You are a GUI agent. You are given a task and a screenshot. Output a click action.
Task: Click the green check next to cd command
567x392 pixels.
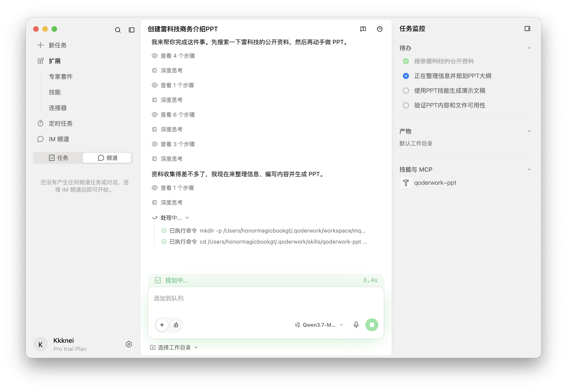[164, 242]
